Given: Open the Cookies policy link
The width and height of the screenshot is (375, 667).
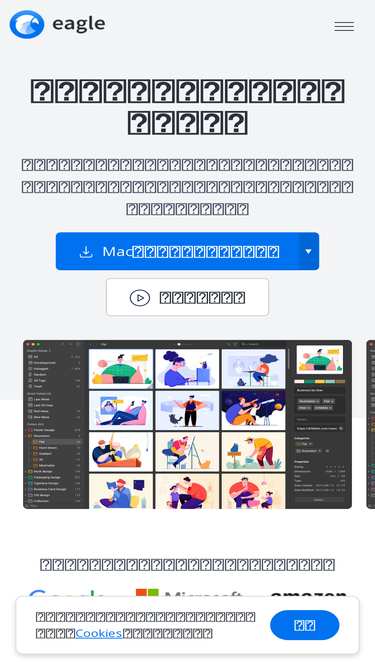Looking at the screenshot, I should tap(99, 633).
